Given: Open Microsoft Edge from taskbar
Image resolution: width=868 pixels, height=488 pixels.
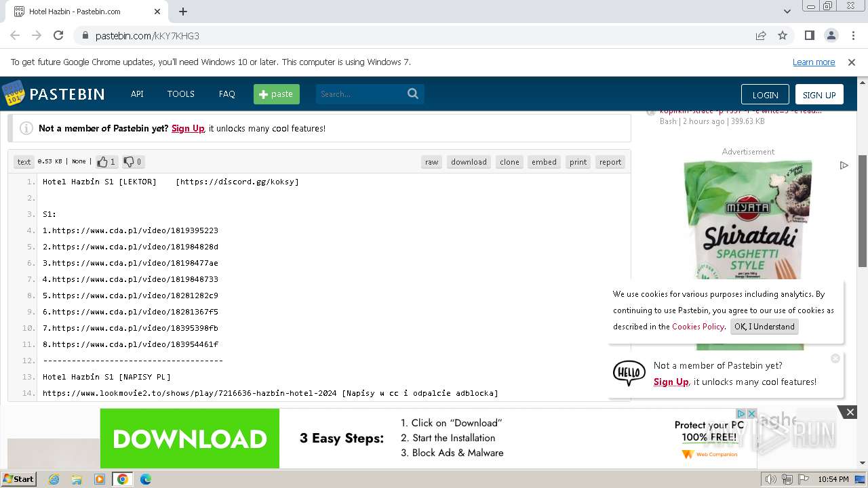Looking at the screenshot, I should click(x=146, y=479).
